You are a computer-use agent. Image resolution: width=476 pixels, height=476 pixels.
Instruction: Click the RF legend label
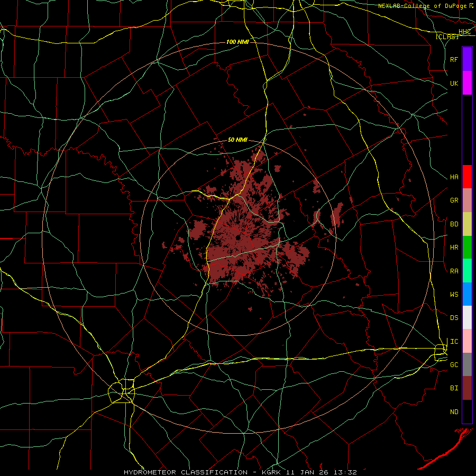click(454, 59)
